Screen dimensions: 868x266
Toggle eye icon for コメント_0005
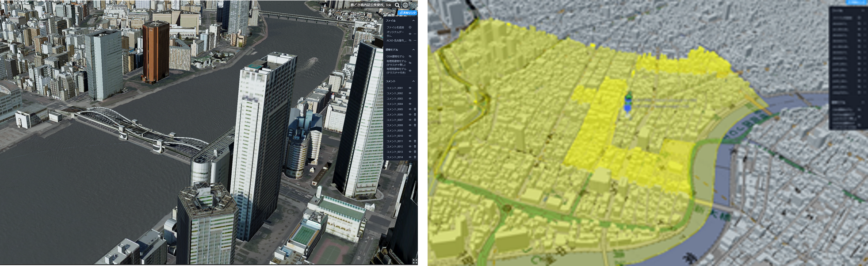(x=410, y=109)
